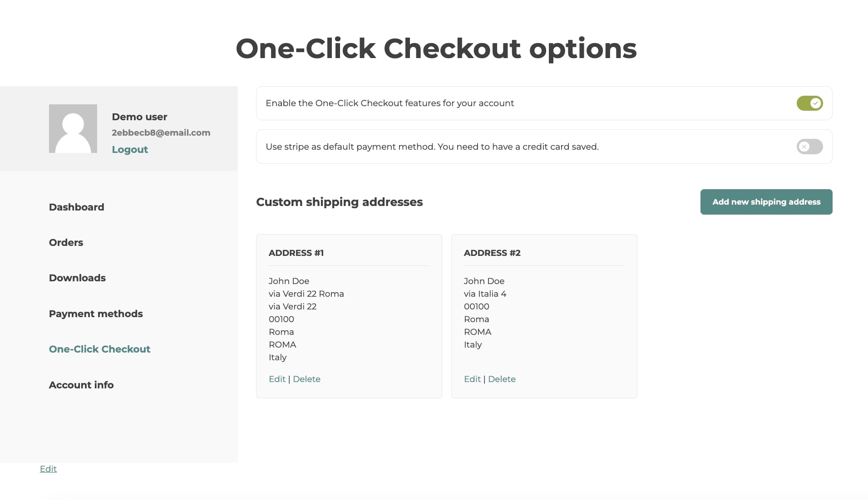The height and width of the screenshot is (500, 868).
Task: Edit Address #1
Action: pyautogui.click(x=277, y=379)
